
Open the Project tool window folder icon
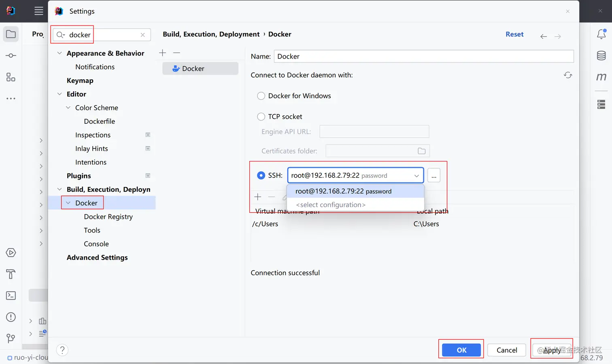tap(11, 34)
